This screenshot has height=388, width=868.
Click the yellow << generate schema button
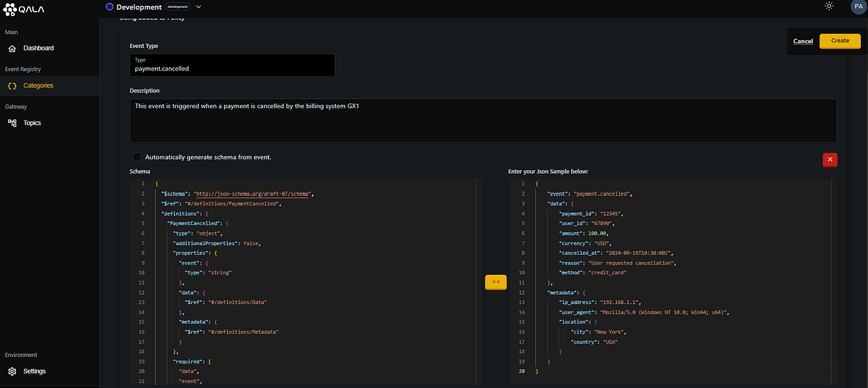coord(496,282)
